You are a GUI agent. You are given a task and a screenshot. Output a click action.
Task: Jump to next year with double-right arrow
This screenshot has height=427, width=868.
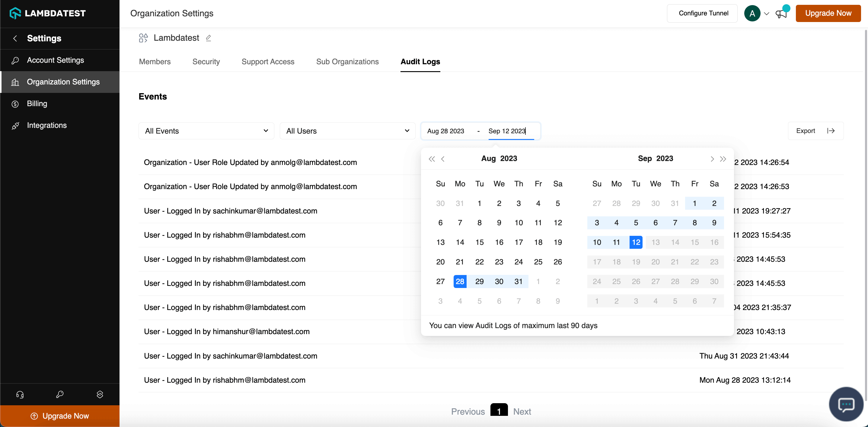tap(723, 159)
